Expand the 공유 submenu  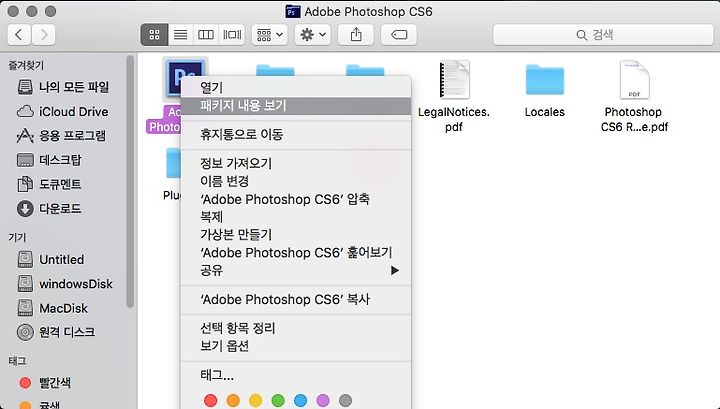click(296, 270)
